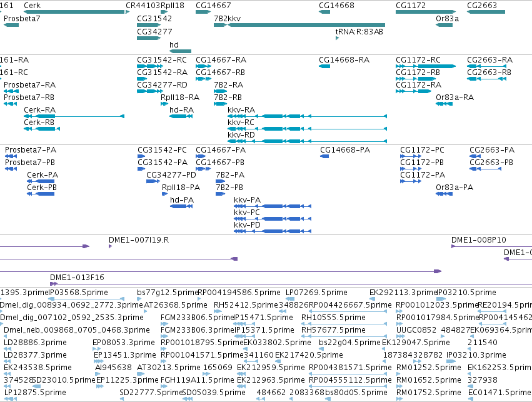The image size is (532, 402).
Task: Click the CG1172 gene label
Action: 411,6
